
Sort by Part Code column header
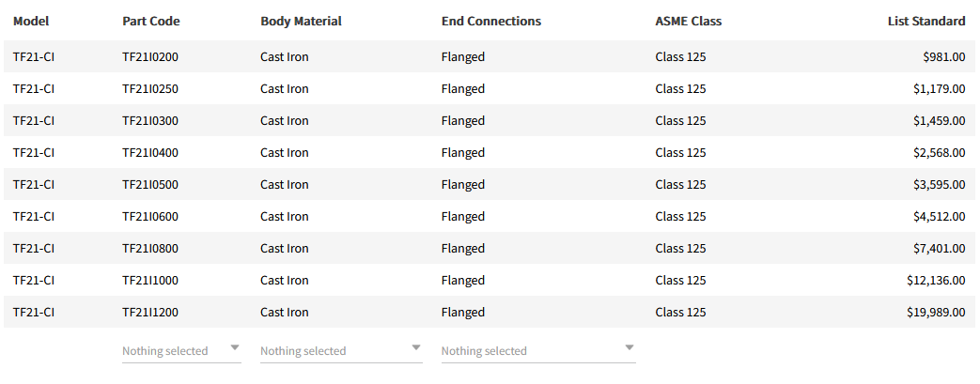[151, 21]
